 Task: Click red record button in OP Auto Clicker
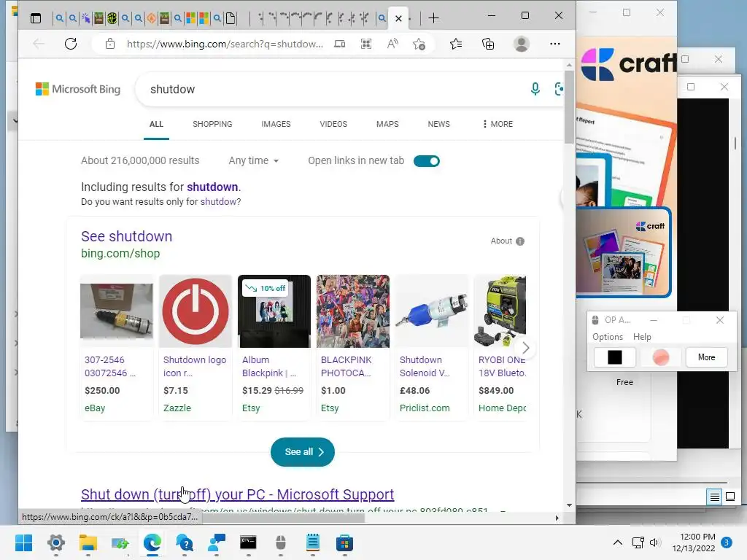click(x=661, y=357)
